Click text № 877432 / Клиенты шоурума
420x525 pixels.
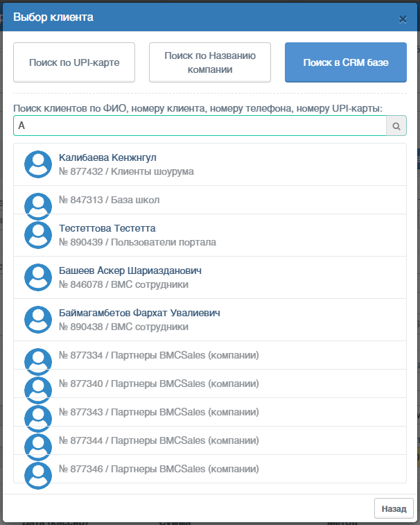[x=126, y=171]
